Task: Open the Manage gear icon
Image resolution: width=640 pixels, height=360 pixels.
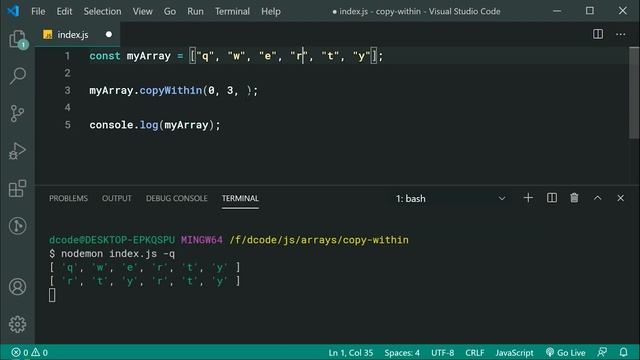Action: 18,324
